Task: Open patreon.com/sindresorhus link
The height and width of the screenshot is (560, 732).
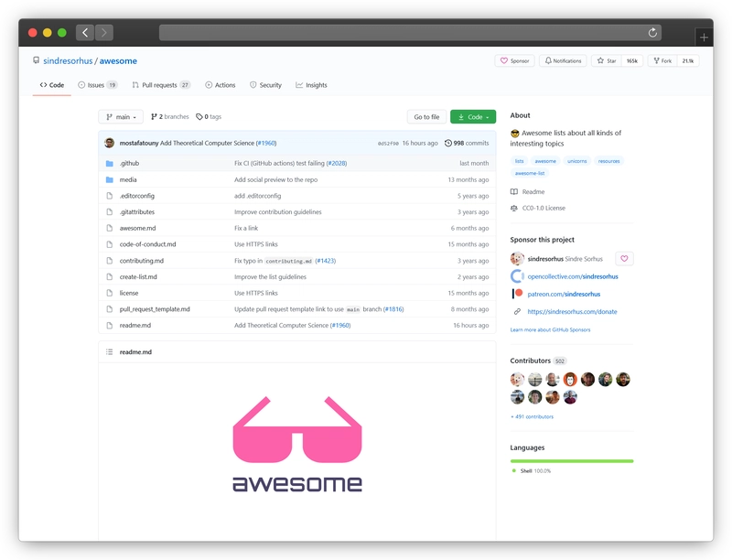Action: [564, 294]
